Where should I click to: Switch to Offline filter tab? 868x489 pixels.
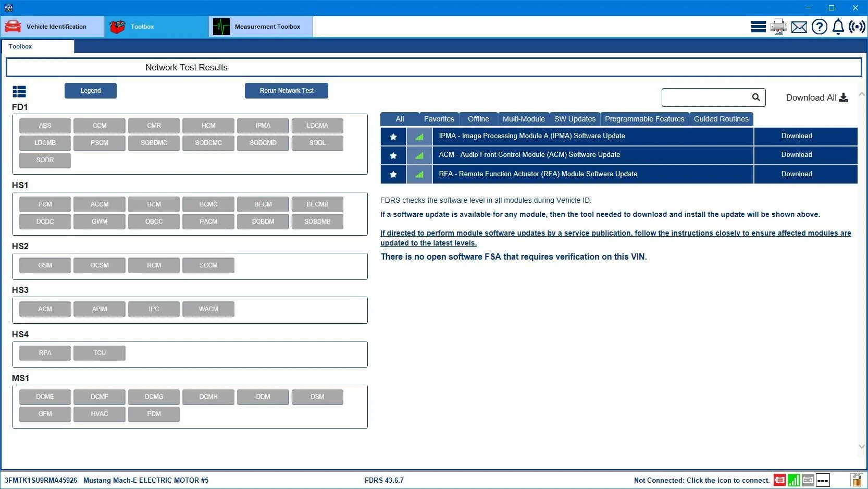tap(478, 119)
